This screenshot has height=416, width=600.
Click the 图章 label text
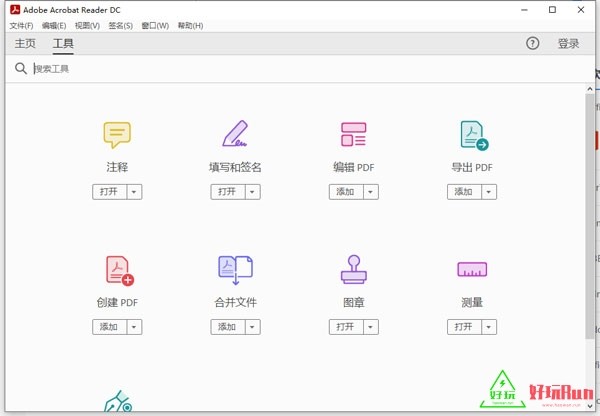coord(354,302)
